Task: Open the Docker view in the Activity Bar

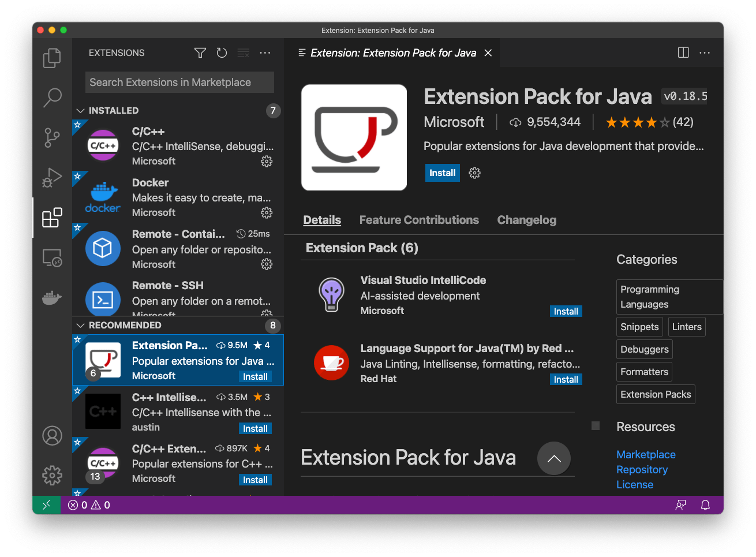Action: [x=52, y=298]
